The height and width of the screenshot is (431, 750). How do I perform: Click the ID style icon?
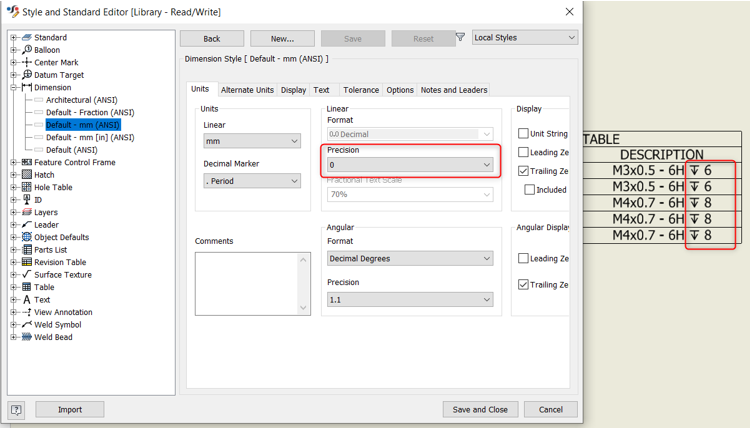pyautogui.click(x=27, y=199)
